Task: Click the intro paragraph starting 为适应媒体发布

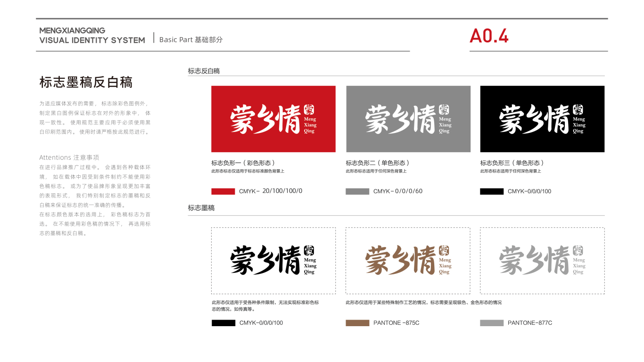Action: point(95,117)
